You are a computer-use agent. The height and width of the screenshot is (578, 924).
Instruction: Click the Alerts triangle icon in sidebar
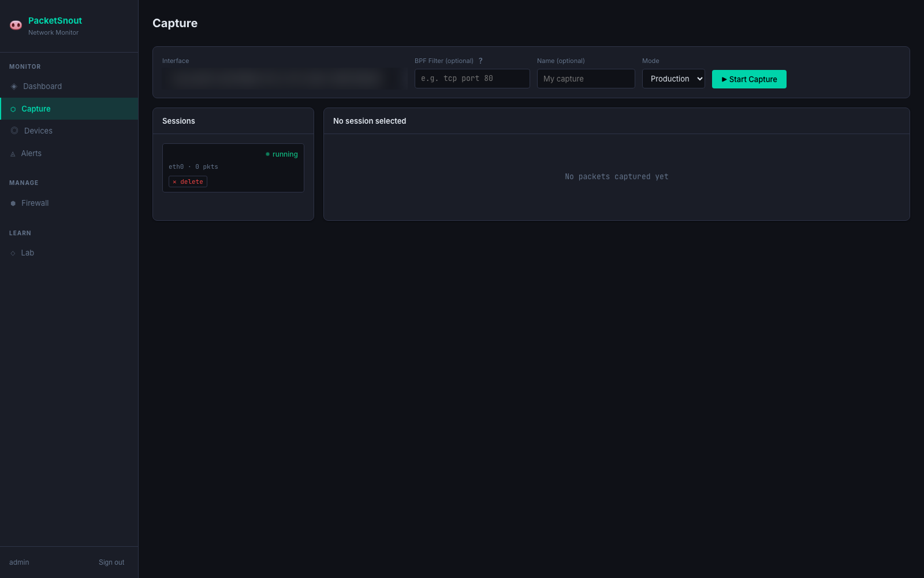pos(13,154)
